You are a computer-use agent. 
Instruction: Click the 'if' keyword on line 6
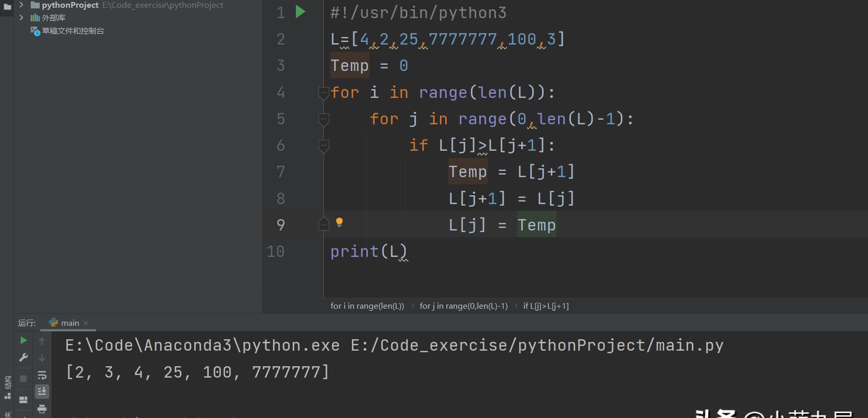point(419,146)
